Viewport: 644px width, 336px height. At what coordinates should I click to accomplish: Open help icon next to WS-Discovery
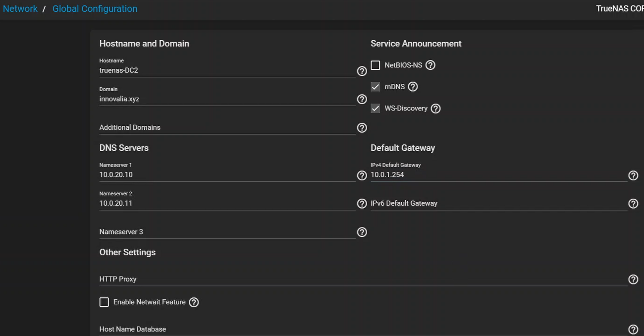click(435, 109)
